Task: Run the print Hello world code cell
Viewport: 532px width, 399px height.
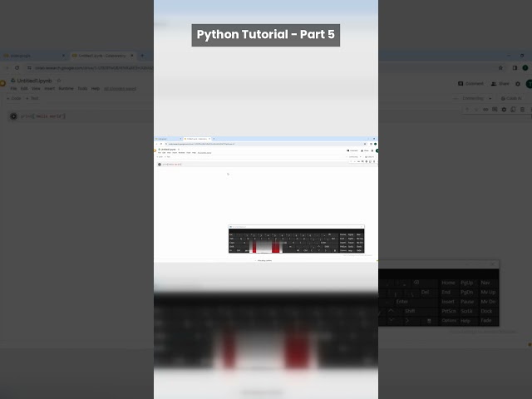Action: [13, 116]
